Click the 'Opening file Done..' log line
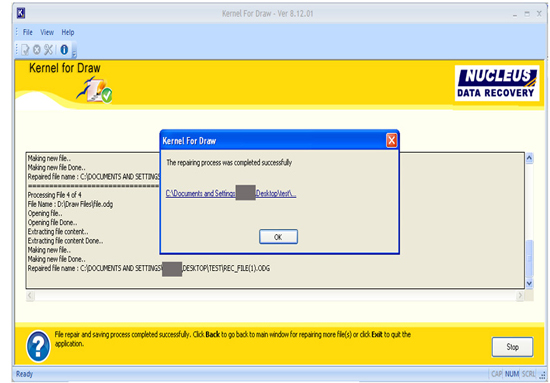The width and height of the screenshot is (550, 383). coord(53,222)
